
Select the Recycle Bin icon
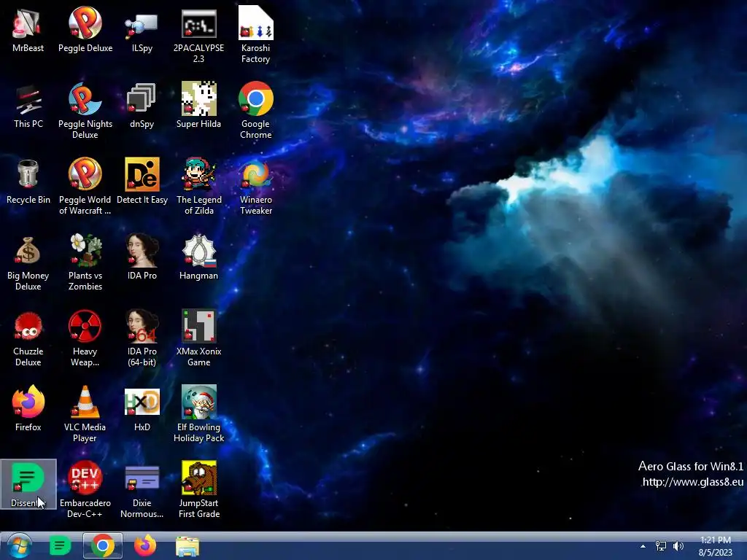[x=28, y=182]
